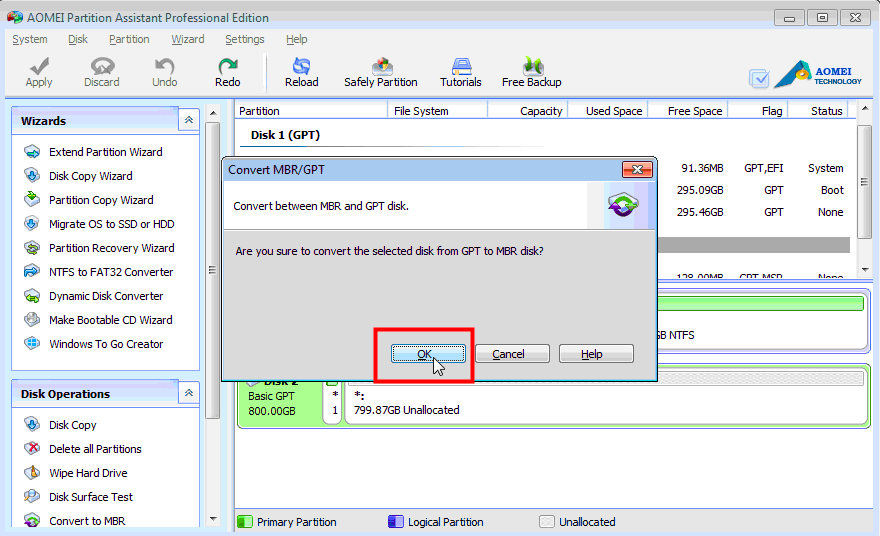Sort by the Flag column header
The image size is (880, 536).
coord(759,111)
